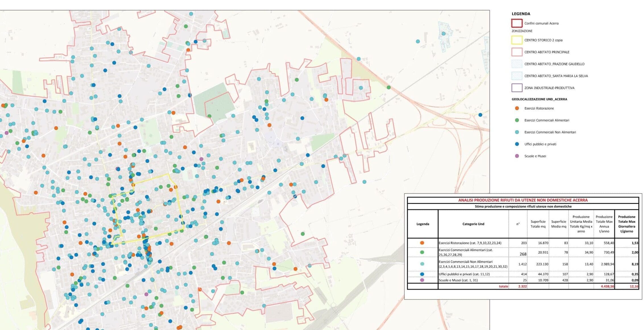Click the purple Scuole e Musei legend list dot
The image size is (644, 330).
(x=517, y=156)
